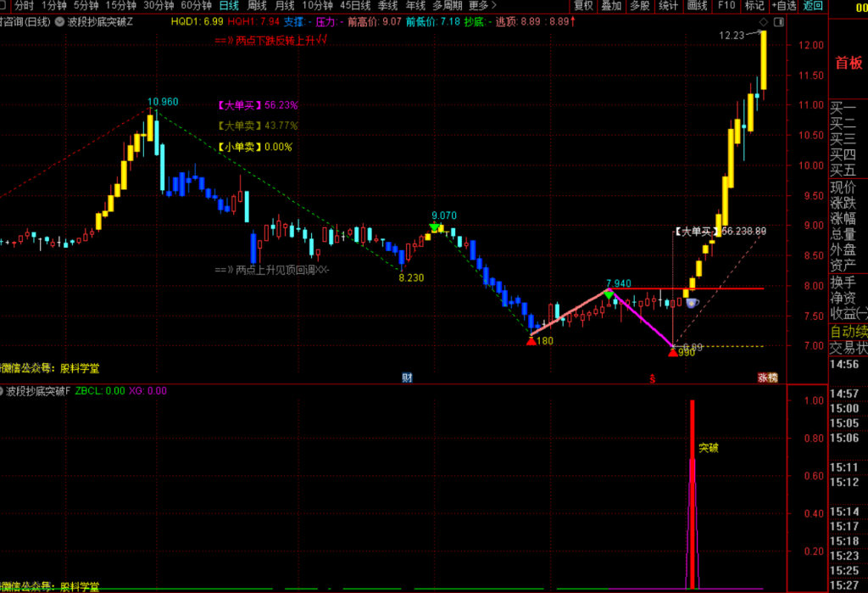The width and height of the screenshot is (868, 593).
Task: Click the 10.960 peak price label
Action: coord(163,102)
